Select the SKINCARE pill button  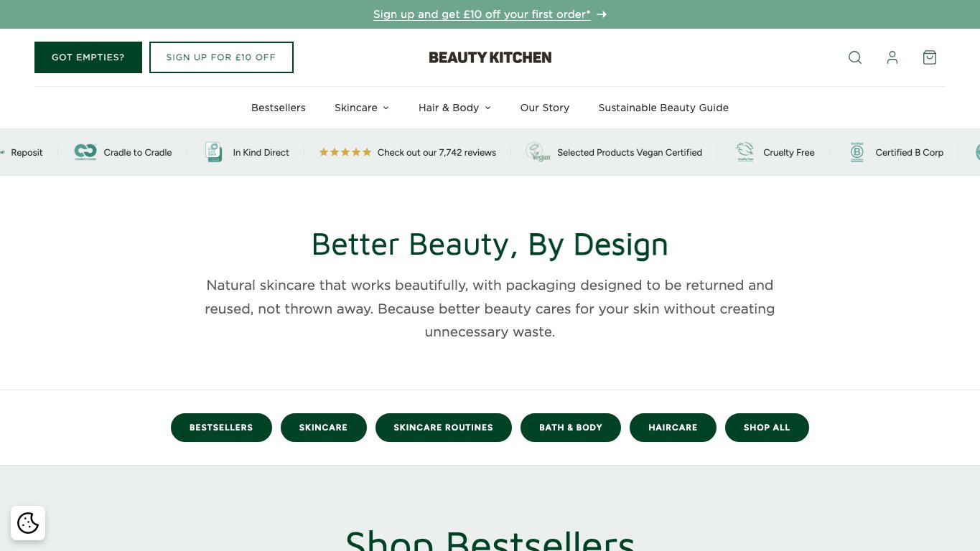coord(323,428)
